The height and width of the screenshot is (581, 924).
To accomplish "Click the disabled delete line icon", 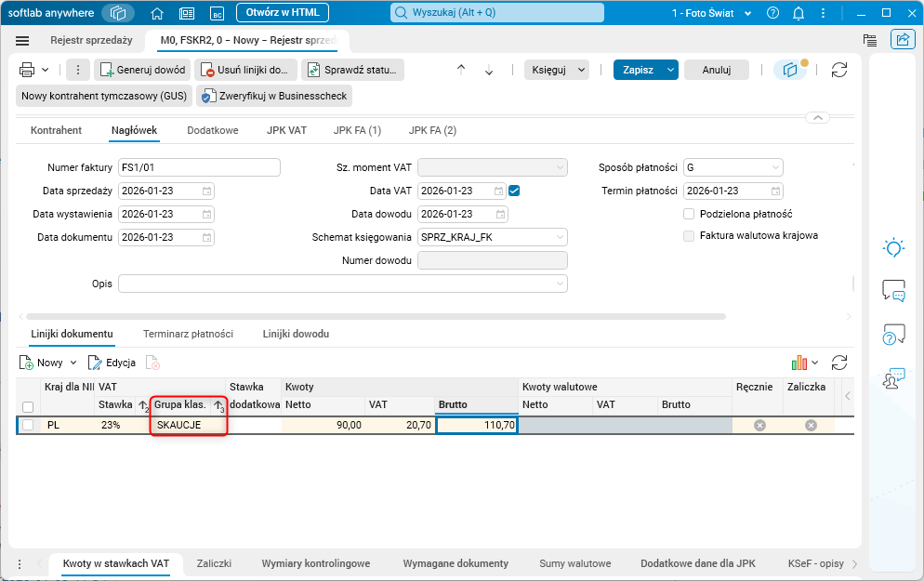I will (x=152, y=363).
